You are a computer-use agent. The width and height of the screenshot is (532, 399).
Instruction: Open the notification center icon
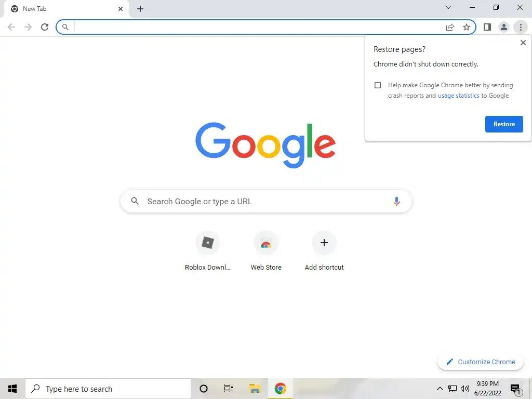[x=516, y=389]
